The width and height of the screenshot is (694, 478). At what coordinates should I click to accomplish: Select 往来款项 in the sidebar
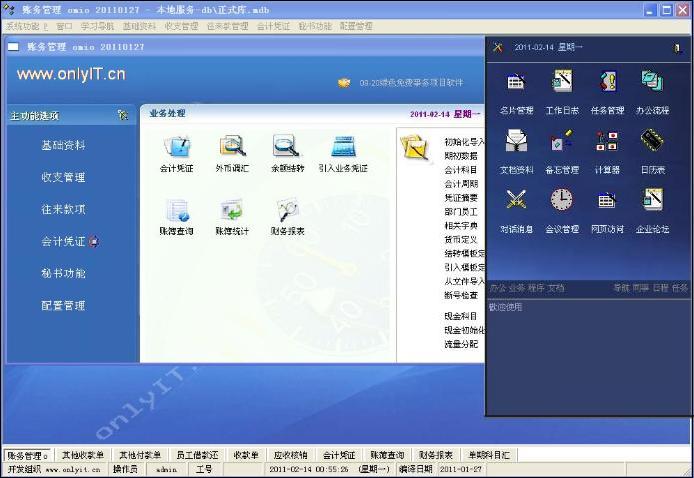[x=63, y=209]
